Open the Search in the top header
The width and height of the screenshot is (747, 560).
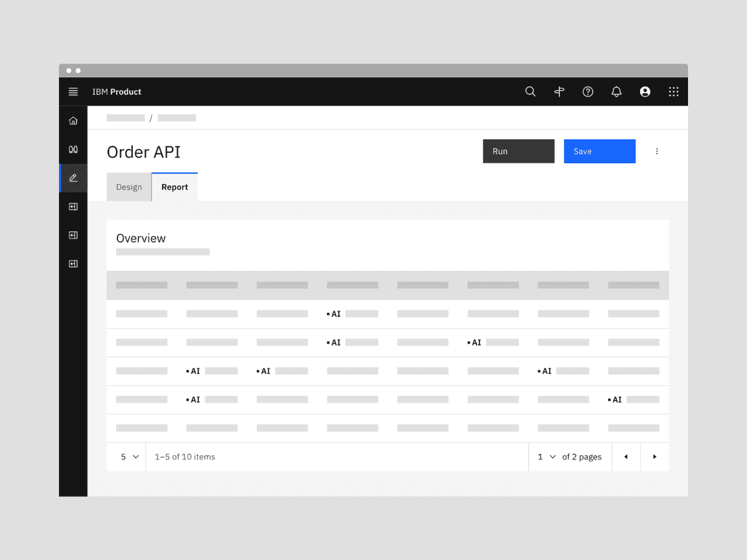pyautogui.click(x=530, y=91)
